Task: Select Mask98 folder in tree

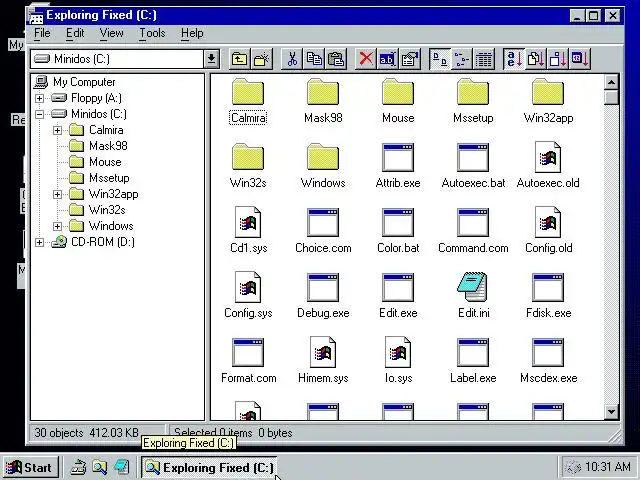Action: tap(98, 146)
